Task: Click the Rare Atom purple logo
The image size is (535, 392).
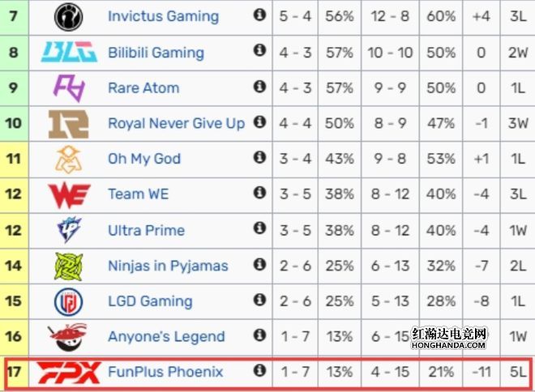Action: (x=69, y=88)
